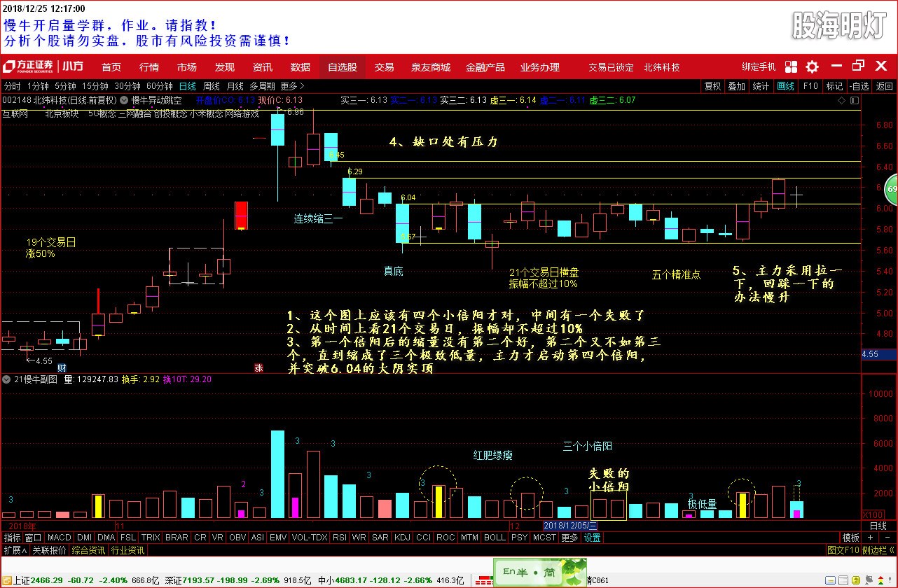Switch to 60分钟 period
Viewport: 898px width, 588px height.
coord(160,86)
